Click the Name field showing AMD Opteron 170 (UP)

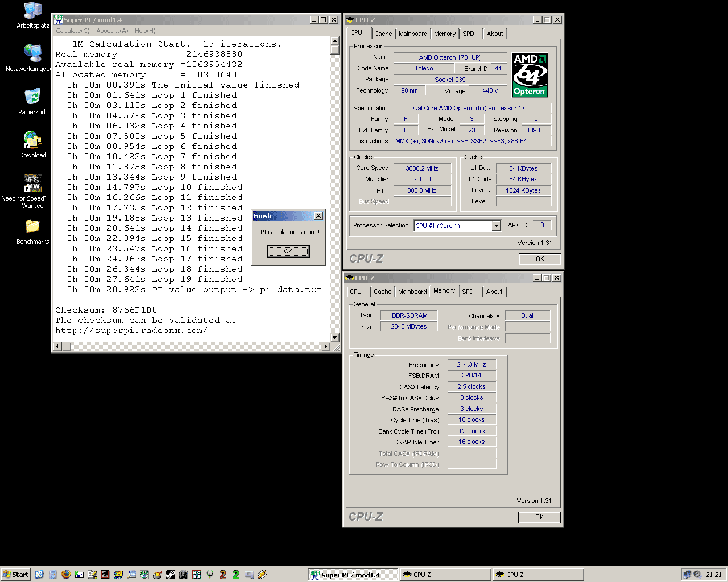point(450,57)
